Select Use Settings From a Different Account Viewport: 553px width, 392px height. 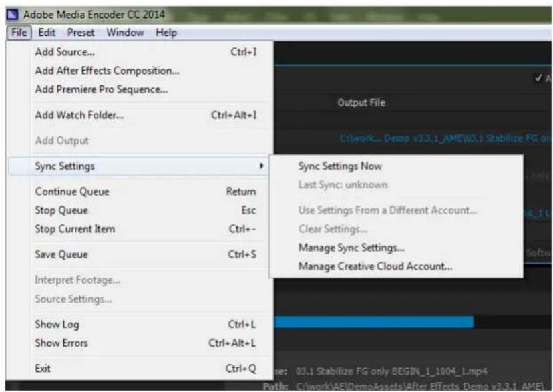pos(397,210)
